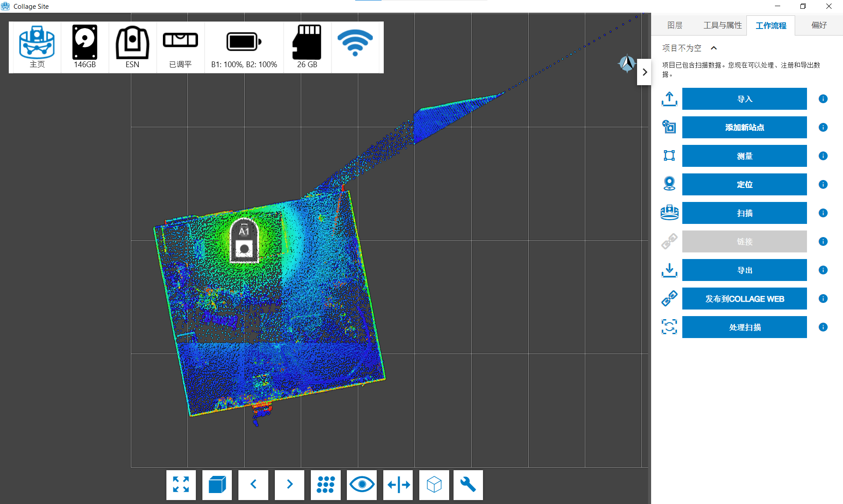Image resolution: width=843 pixels, height=504 pixels.
Task: Open the wrench settings tool
Action: [468, 485]
